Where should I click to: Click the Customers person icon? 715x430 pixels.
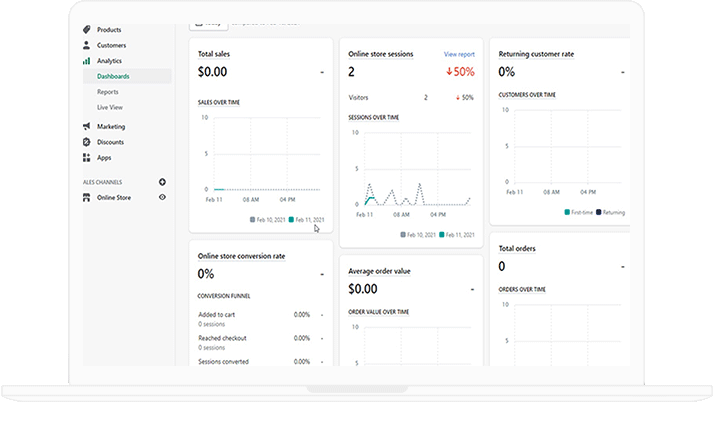87,45
